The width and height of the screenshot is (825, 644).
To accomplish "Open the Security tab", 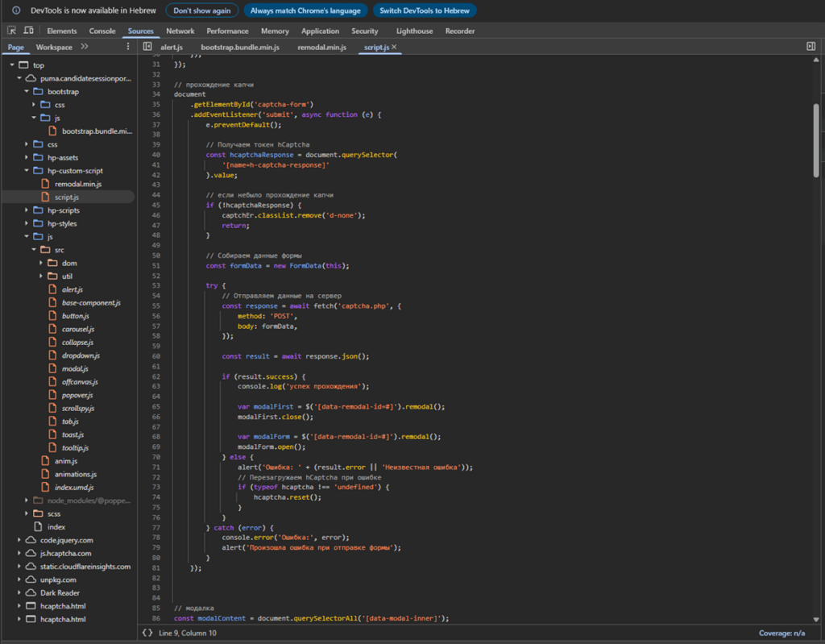I will point(365,31).
